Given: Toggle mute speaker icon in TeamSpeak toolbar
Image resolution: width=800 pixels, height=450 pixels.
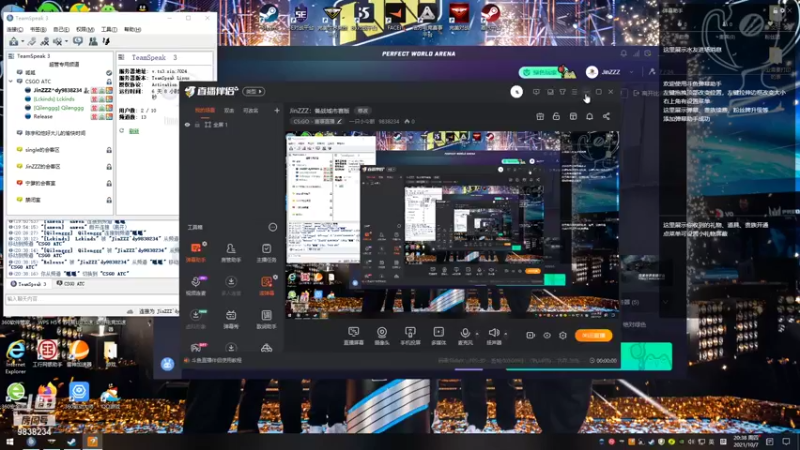Looking at the screenshot, I should click(58, 41).
